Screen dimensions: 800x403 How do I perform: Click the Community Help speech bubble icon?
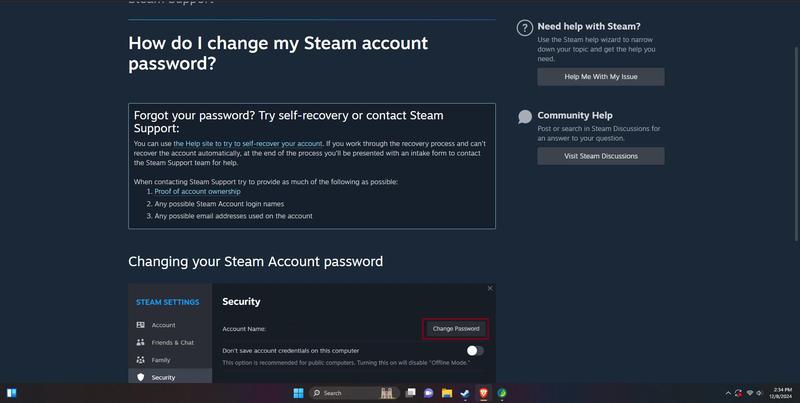tap(524, 117)
